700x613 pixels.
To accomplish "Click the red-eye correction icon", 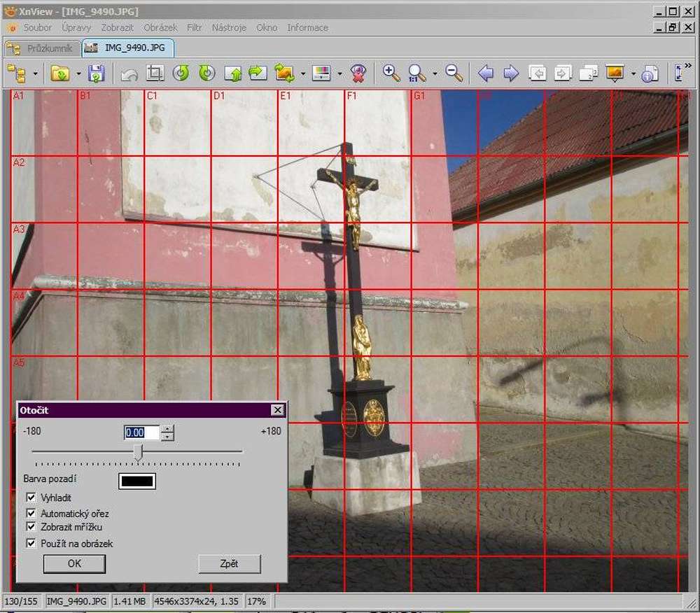I will tap(358, 73).
